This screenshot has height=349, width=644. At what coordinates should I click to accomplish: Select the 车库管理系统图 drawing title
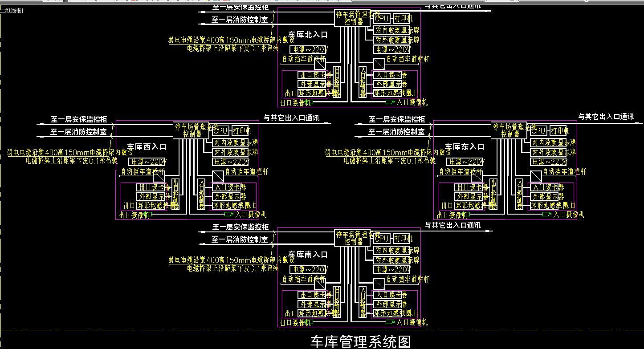click(360, 342)
